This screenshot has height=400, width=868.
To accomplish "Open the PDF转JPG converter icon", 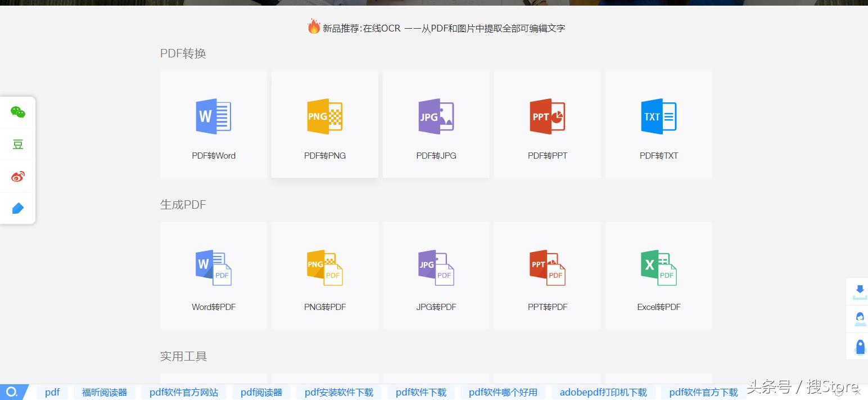I will 436,116.
